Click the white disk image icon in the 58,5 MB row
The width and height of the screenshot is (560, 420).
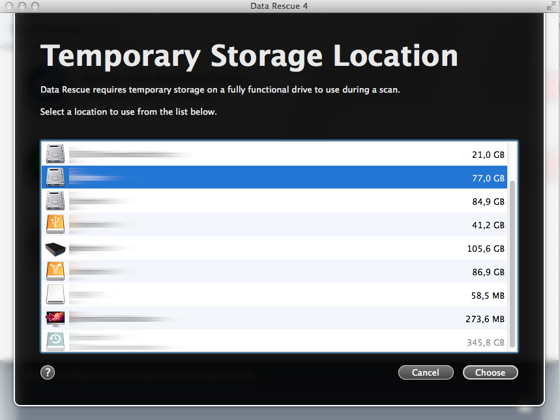coord(55,295)
